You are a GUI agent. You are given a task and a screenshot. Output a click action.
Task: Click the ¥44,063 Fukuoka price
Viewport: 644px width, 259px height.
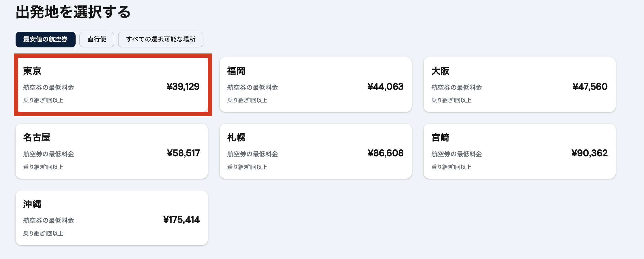(x=385, y=87)
